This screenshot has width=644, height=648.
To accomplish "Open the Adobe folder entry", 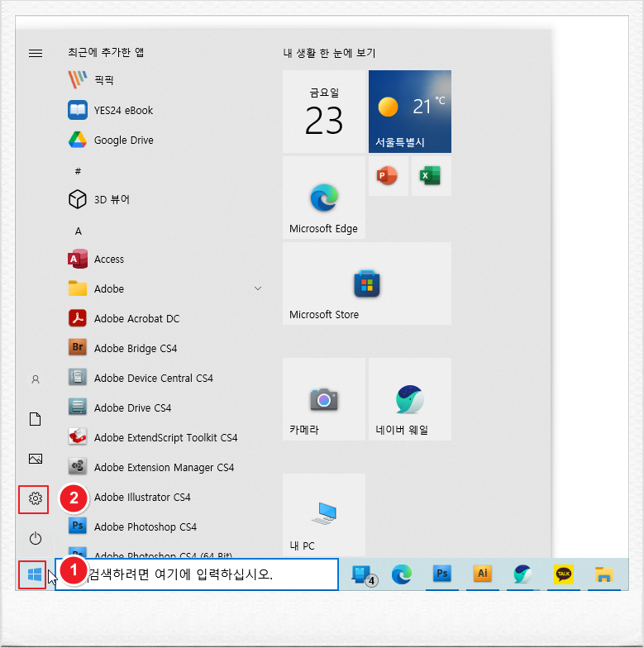I will click(x=165, y=289).
